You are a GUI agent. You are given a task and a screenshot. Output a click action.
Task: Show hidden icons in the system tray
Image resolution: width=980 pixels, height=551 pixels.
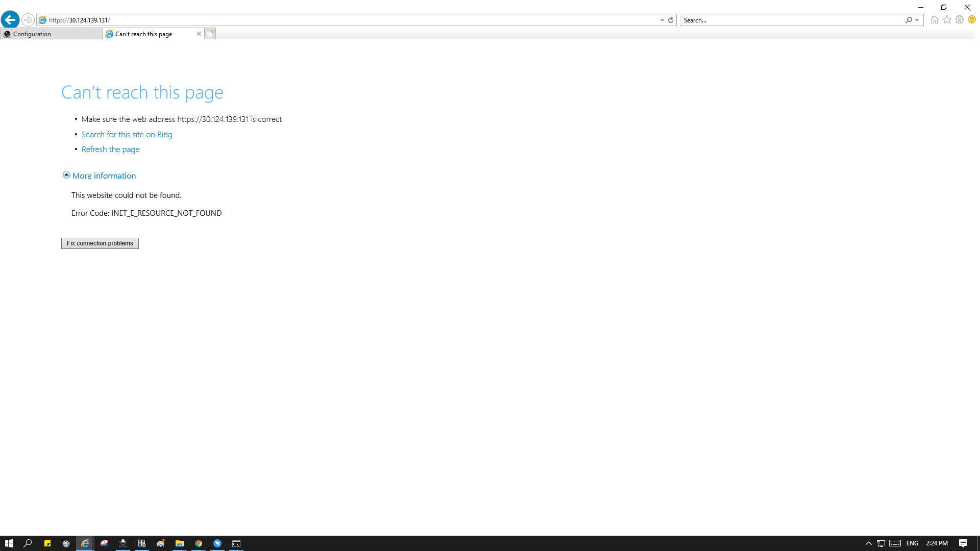pyautogui.click(x=868, y=543)
